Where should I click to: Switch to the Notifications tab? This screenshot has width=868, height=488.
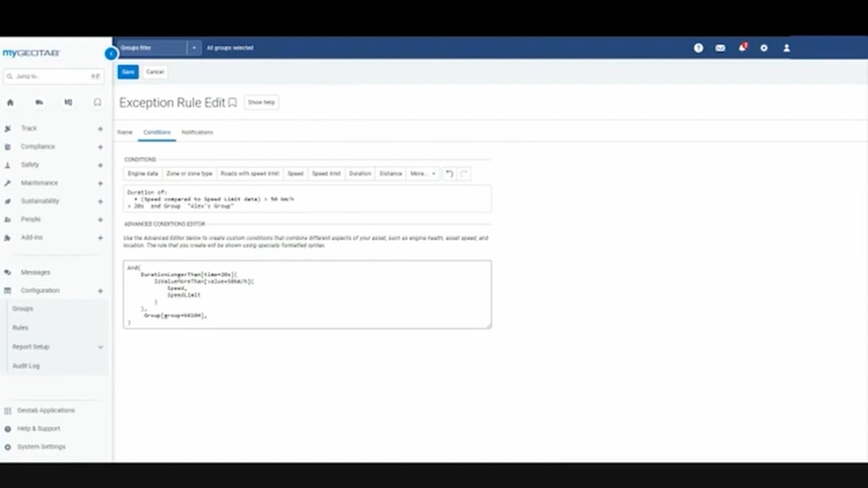click(197, 132)
